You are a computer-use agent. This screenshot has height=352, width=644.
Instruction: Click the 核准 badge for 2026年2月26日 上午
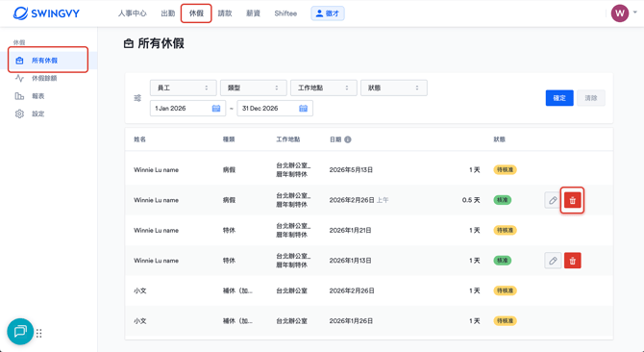click(x=503, y=200)
